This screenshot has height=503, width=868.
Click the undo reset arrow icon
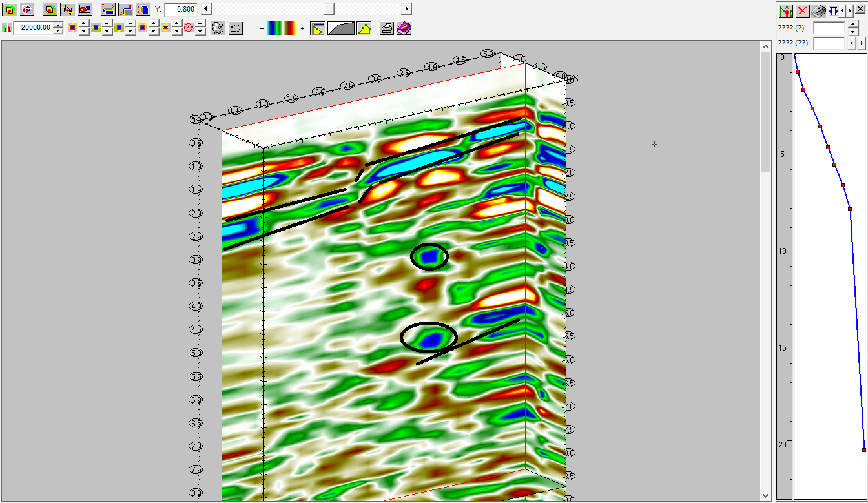click(236, 28)
